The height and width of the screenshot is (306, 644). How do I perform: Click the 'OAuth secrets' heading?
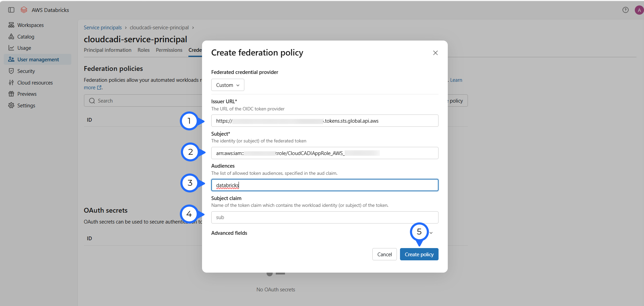pyautogui.click(x=106, y=210)
